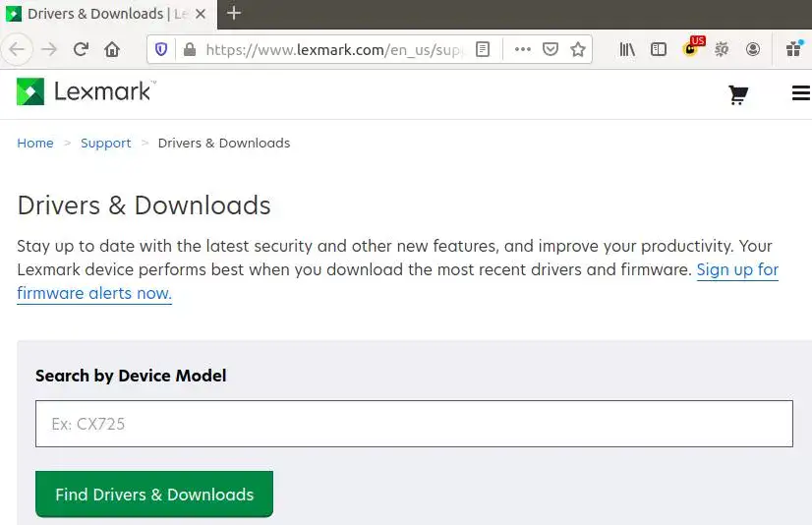Open the Library bookmarks icon
This screenshot has width=812, height=525.
627,50
